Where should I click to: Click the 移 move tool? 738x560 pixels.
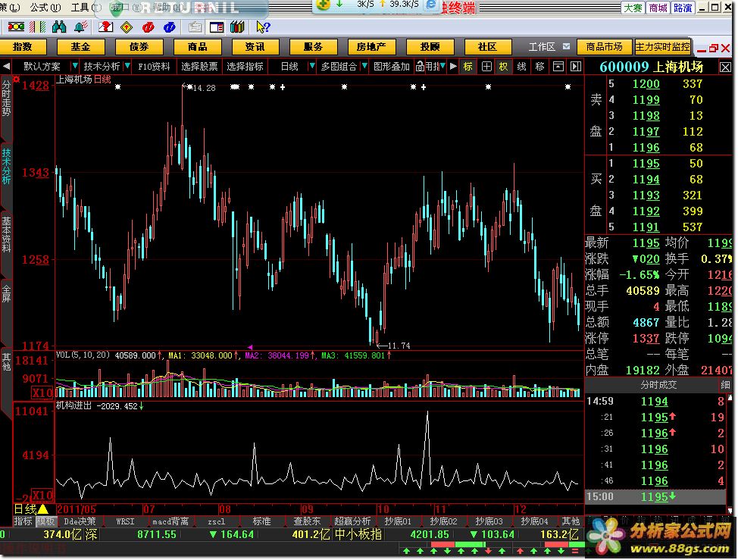[539, 67]
